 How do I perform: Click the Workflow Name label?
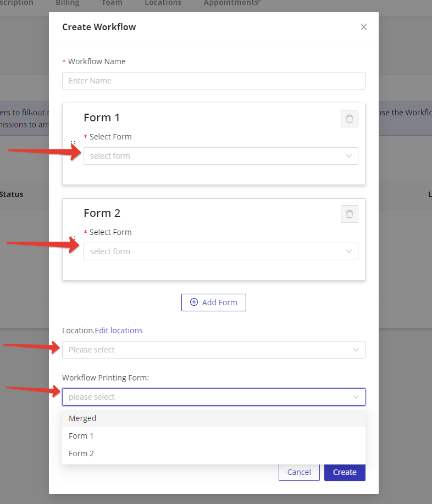pos(97,61)
